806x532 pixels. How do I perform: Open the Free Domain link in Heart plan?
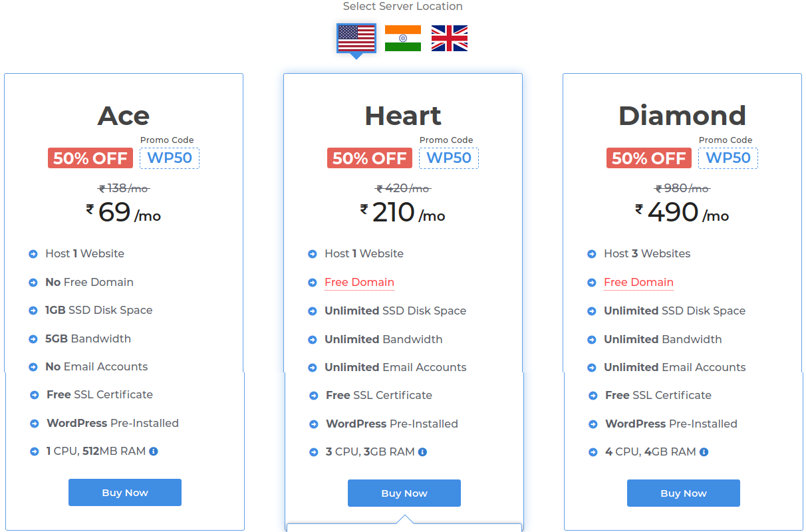point(359,283)
